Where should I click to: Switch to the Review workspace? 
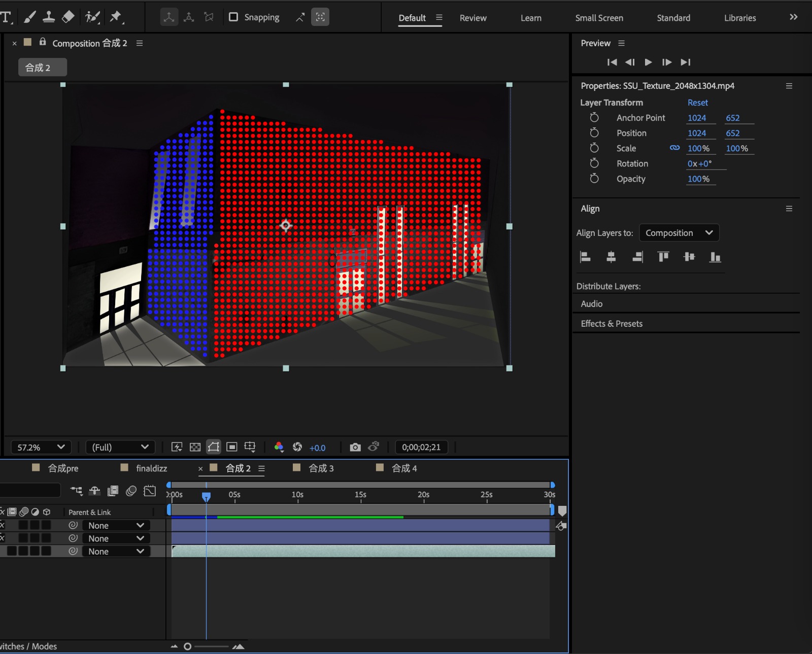(472, 18)
